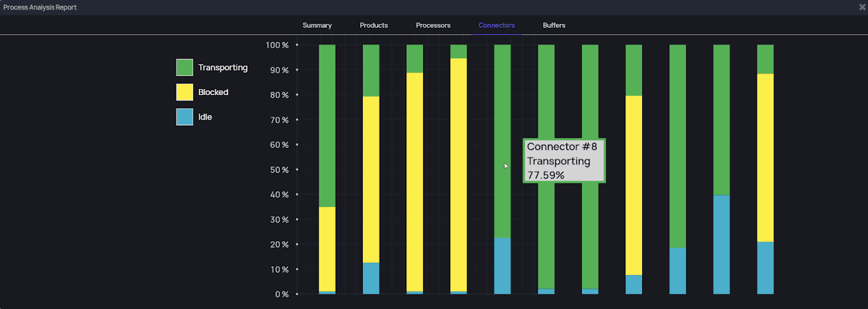Image resolution: width=868 pixels, height=309 pixels.
Task: Click the blue Idle legend swatch
Action: [x=184, y=117]
